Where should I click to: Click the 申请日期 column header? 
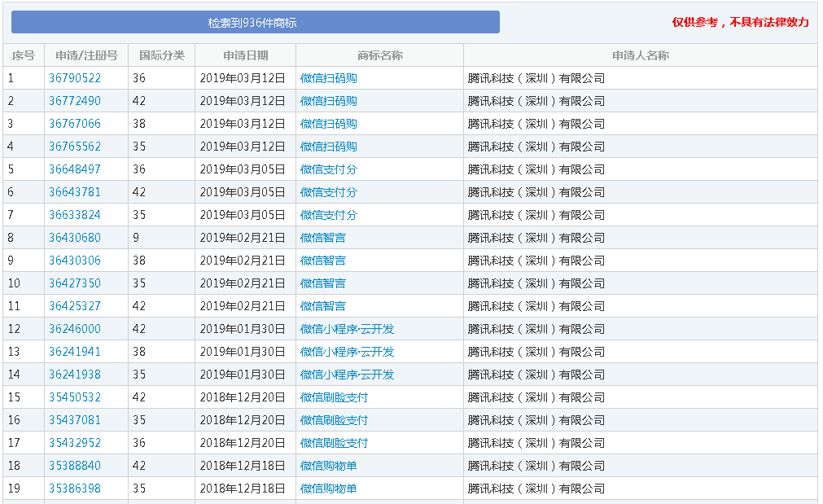click(x=245, y=55)
